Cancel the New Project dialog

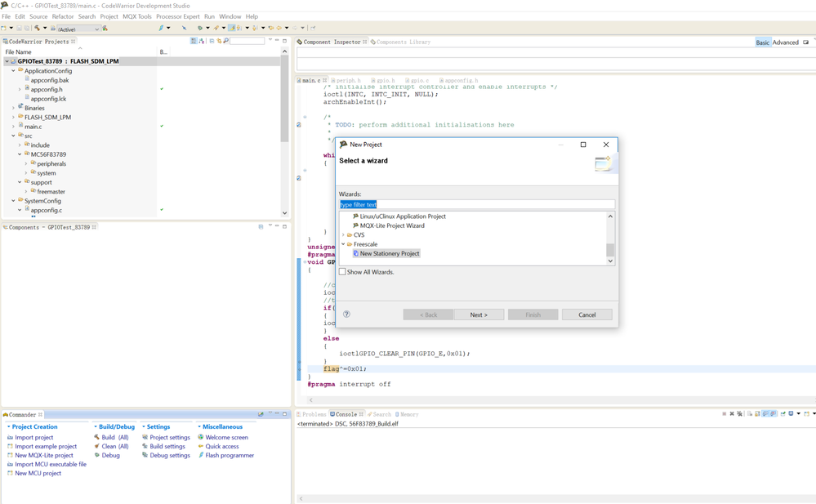click(x=586, y=314)
